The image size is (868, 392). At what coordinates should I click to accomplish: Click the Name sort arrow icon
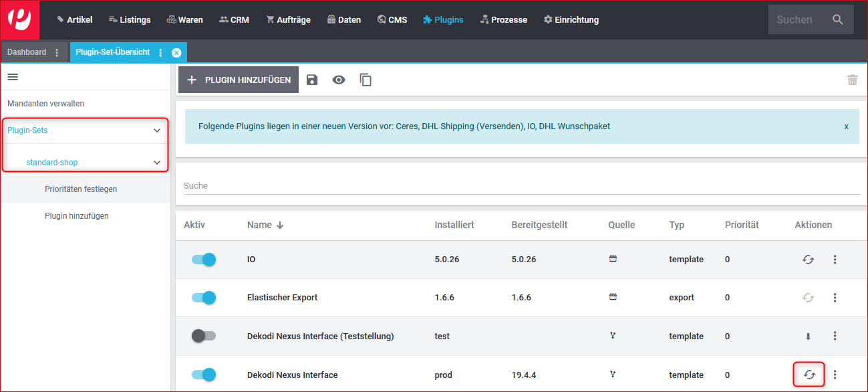[280, 225]
